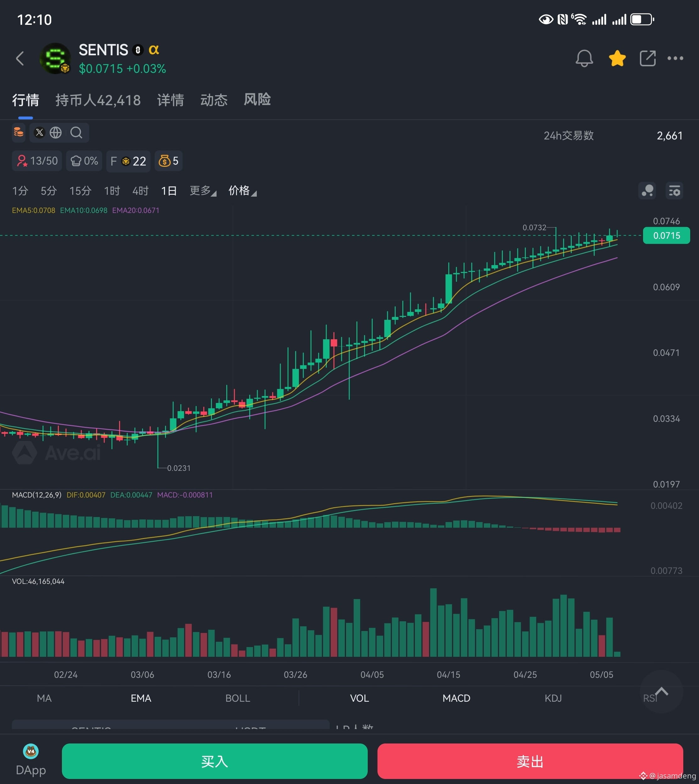The image size is (699, 784).
Task: Open chart settings icon
Action: pos(674,190)
